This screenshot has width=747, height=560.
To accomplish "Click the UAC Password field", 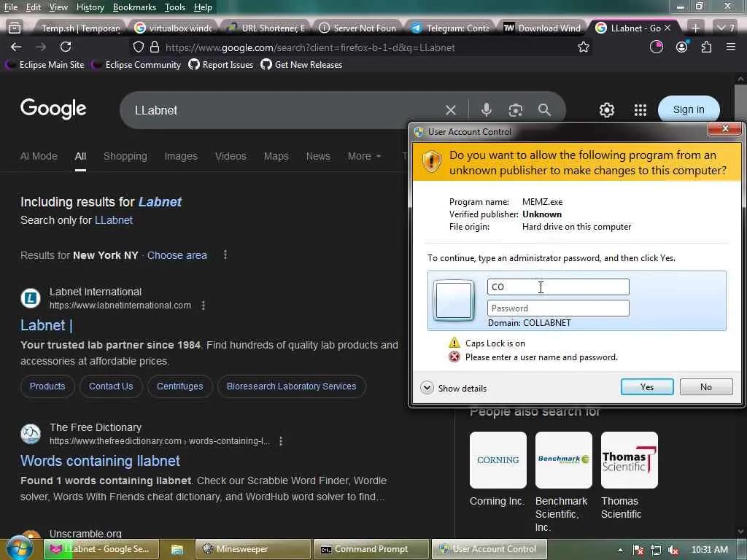I will coord(558,308).
